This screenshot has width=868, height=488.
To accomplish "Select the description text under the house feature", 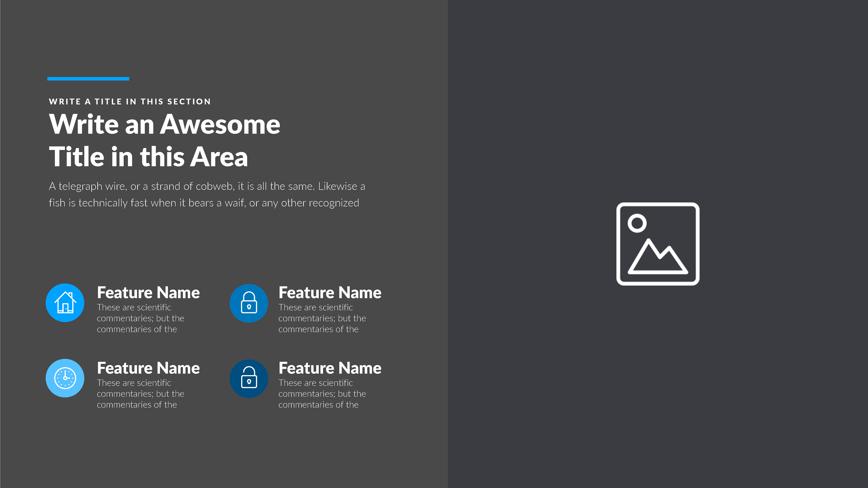I will [x=140, y=318].
